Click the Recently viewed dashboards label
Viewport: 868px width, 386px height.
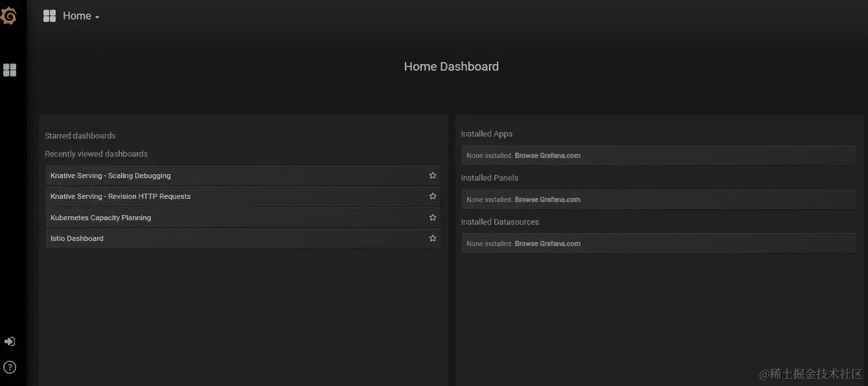pyautogui.click(x=96, y=153)
